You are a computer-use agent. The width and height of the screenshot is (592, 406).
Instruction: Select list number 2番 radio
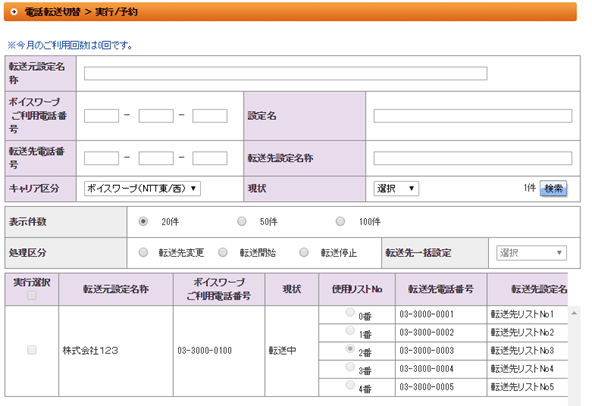(x=350, y=349)
